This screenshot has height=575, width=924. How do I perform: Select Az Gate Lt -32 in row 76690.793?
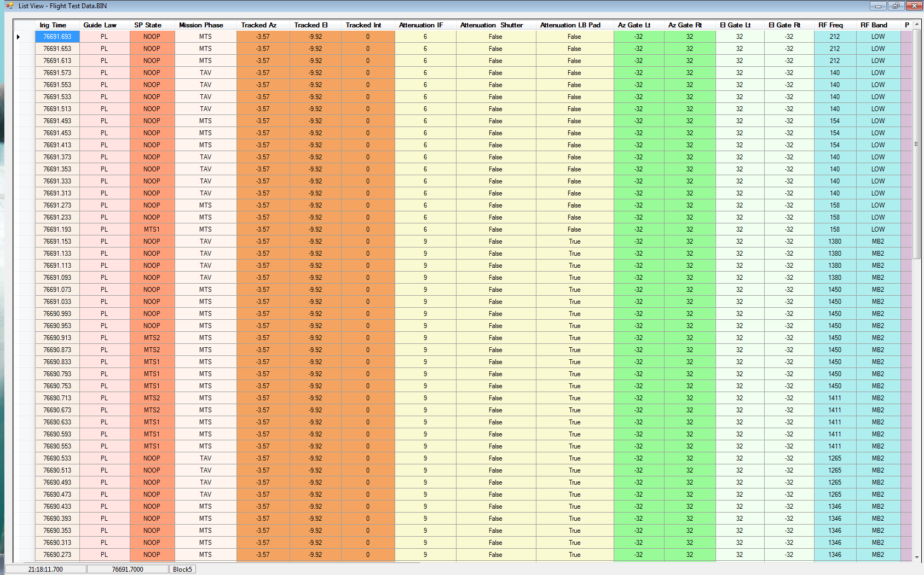pyautogui.click(x=639, y=374)
